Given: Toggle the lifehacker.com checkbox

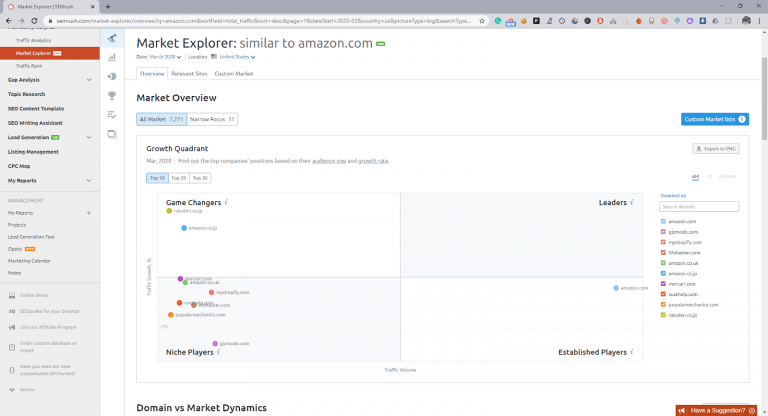Looking at the screenshot, I should tap(663, 252).
